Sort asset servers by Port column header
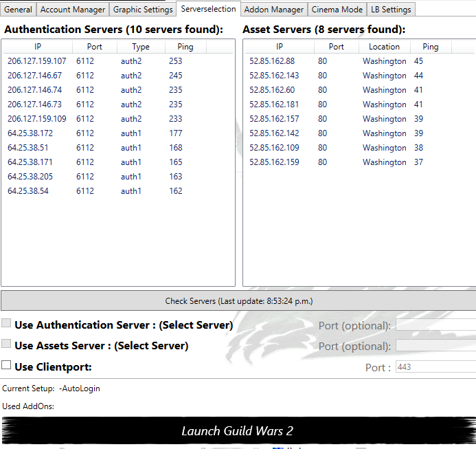Image resolution: width=476 pixels, height=449 pixels. click(337, 47)
